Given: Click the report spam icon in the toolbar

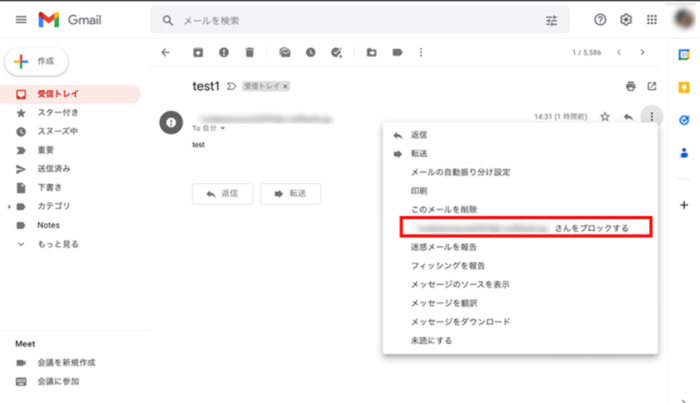Looking at the screenshot, I should coord(223,52).
